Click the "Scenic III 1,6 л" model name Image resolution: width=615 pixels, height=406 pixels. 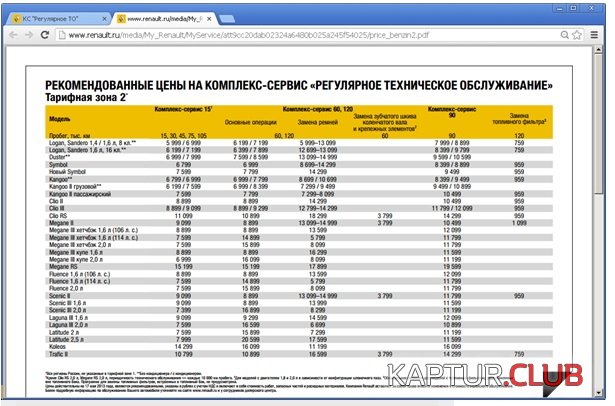tap(67, 303)
